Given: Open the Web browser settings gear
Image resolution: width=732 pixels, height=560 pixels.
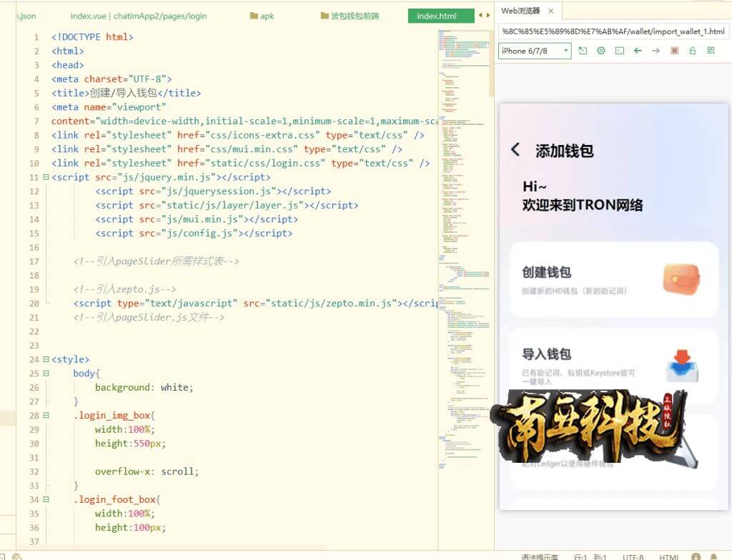Looking at the screenshot, I should click(x=600, y=51).
